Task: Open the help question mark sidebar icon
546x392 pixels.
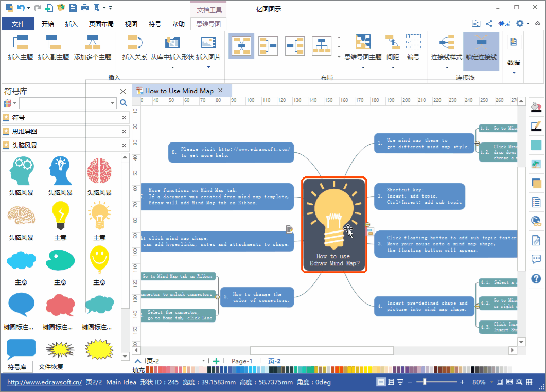Action: [x=536, y=278]
